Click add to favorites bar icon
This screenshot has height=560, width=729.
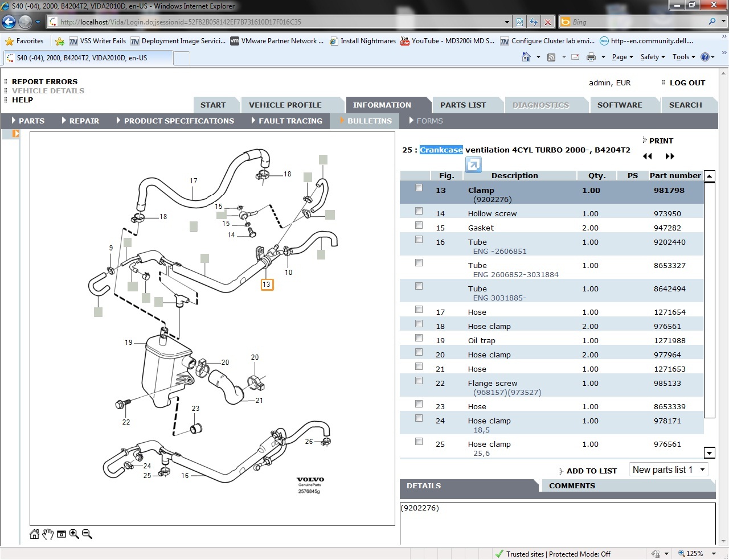coord(60,41)
